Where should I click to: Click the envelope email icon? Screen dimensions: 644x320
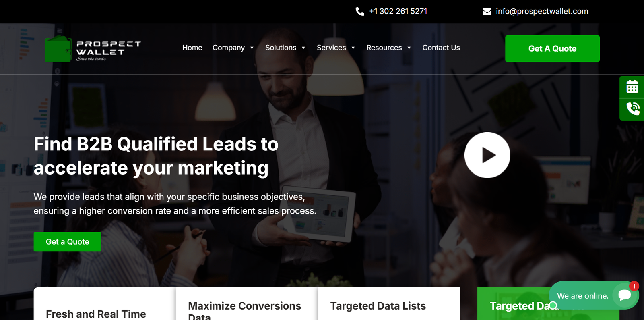pyautogui.click(x=487, y=11)
